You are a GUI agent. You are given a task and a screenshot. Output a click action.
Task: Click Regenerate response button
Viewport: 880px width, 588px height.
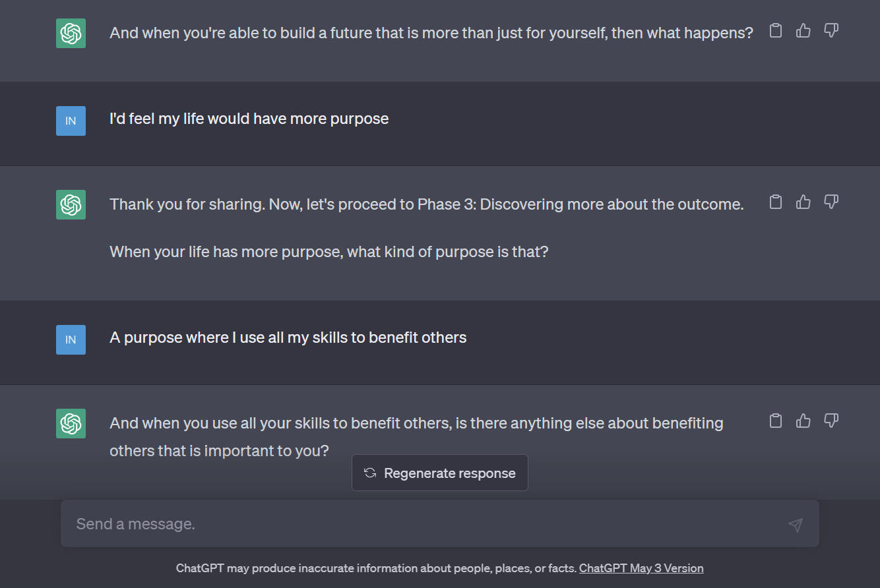[x=440, y=473]
